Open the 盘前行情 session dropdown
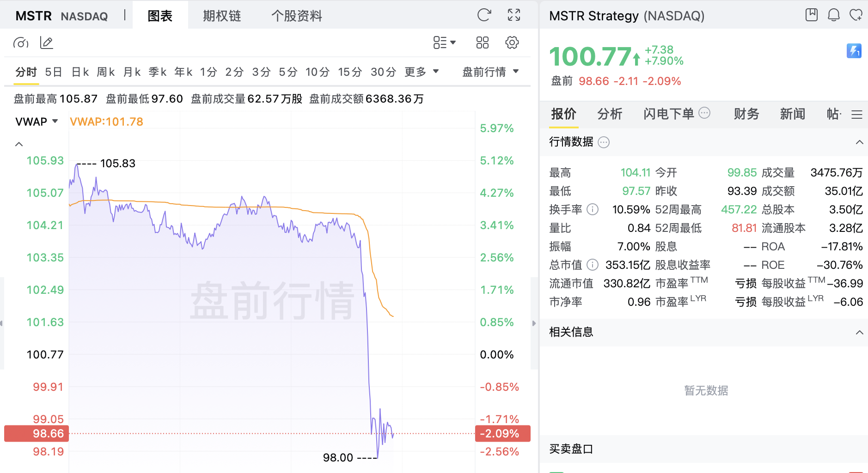This screenshot has width=868, height=473. (x=491, y=72)
